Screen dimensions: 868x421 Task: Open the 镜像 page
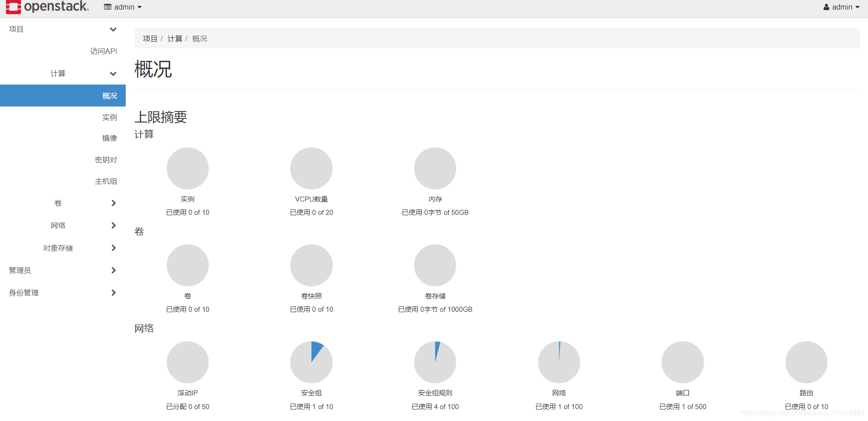pyautogui.click(x=110, y=138)
